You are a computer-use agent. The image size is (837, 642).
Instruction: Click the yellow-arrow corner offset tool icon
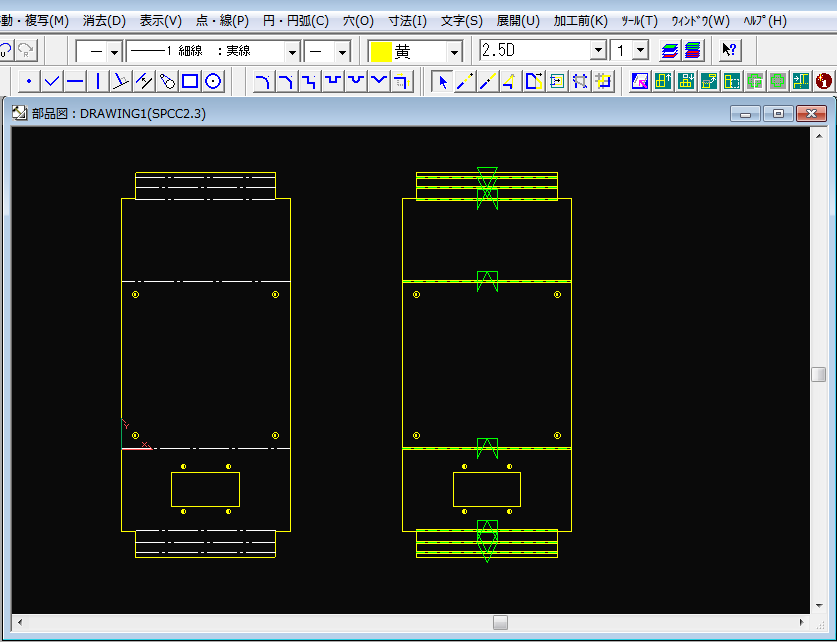pyautogui.click(x=401, y=82)
